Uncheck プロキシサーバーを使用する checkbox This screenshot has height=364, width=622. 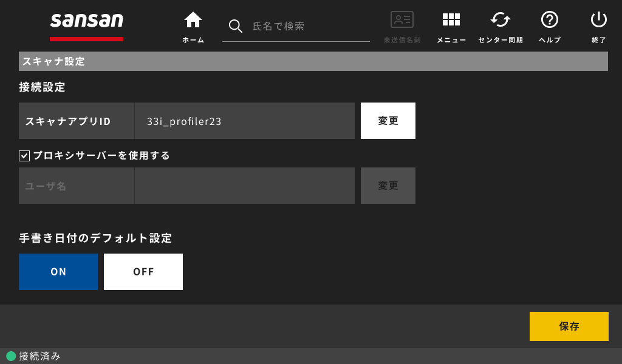[24, 156]
